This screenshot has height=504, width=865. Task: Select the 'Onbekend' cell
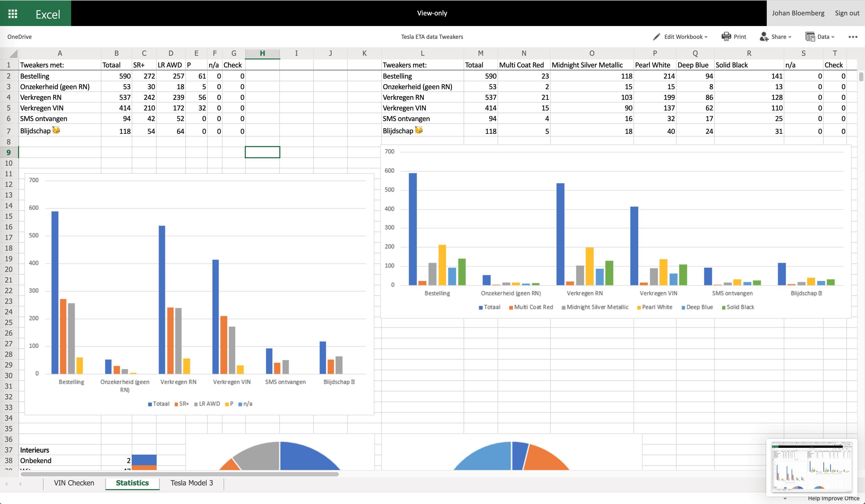60,461
